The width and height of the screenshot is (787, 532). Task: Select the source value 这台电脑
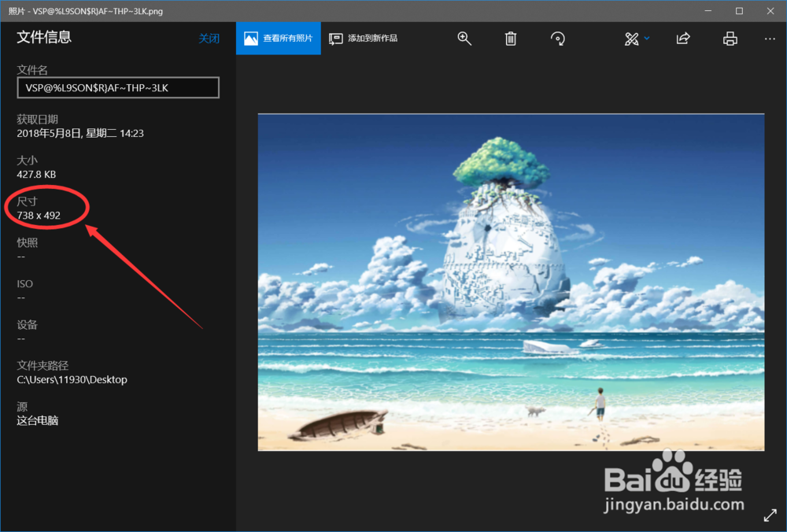pos(38,420)
